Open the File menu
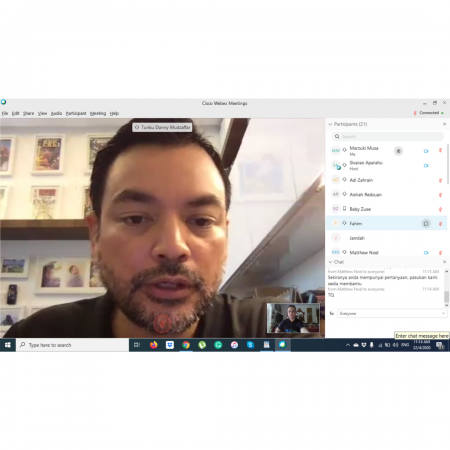This screenshot has width=450, height=450. [x=5, y=113]
